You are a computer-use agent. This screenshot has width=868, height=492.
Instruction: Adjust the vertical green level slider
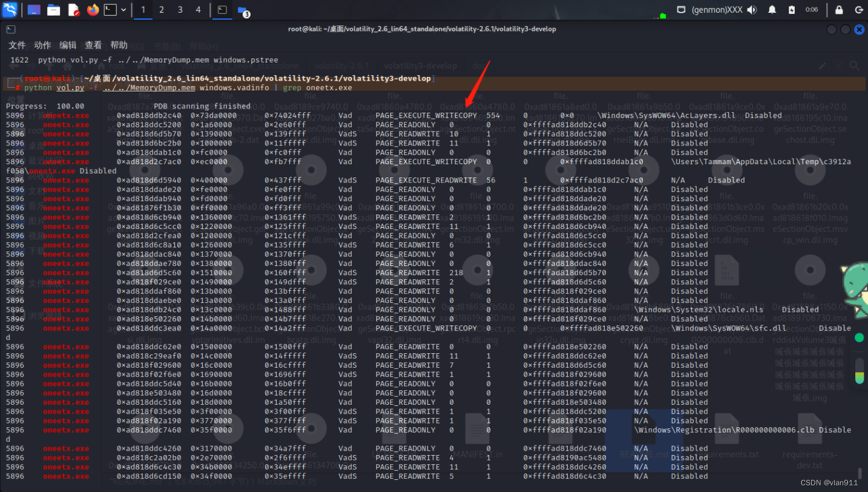[859, 370]
